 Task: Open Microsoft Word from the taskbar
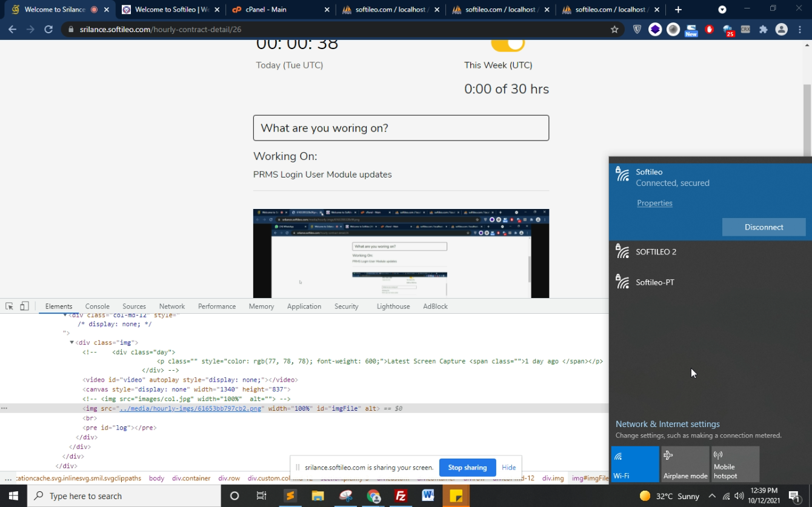click(x=428, y=496)
